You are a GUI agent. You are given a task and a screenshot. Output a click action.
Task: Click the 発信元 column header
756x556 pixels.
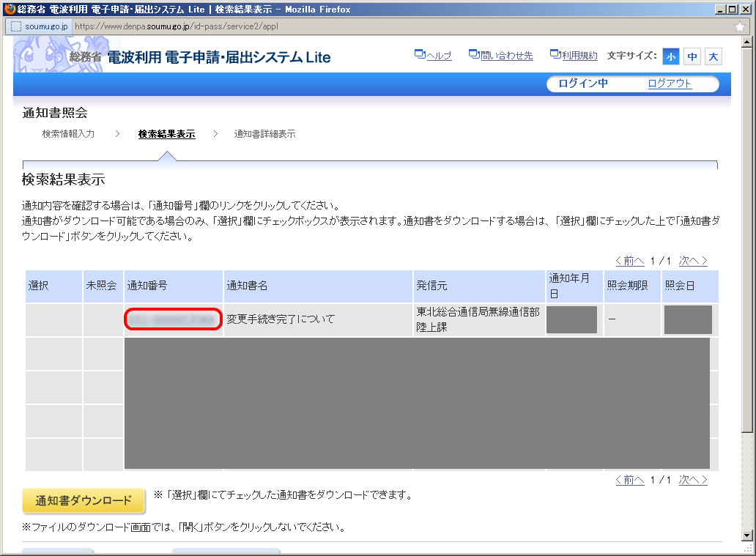[x=479, y=286]
